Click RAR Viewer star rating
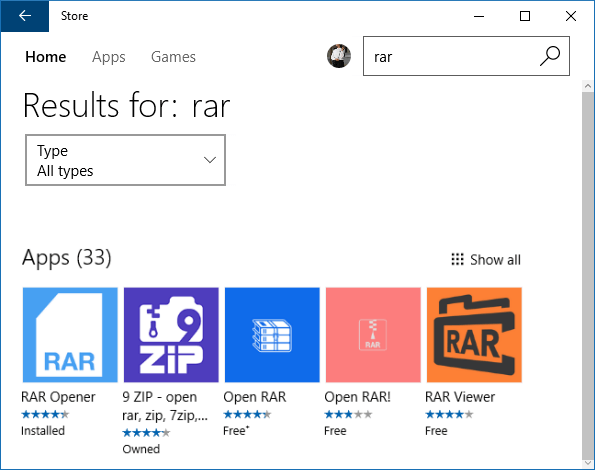 tap(449, 414)
